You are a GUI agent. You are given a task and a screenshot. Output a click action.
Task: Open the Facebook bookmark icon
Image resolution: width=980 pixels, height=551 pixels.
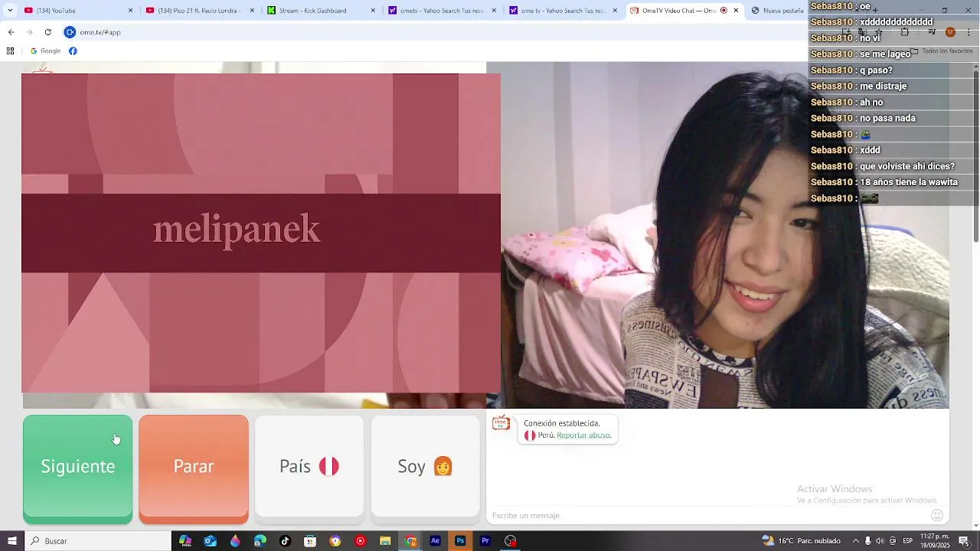click(x=73, y=51)
